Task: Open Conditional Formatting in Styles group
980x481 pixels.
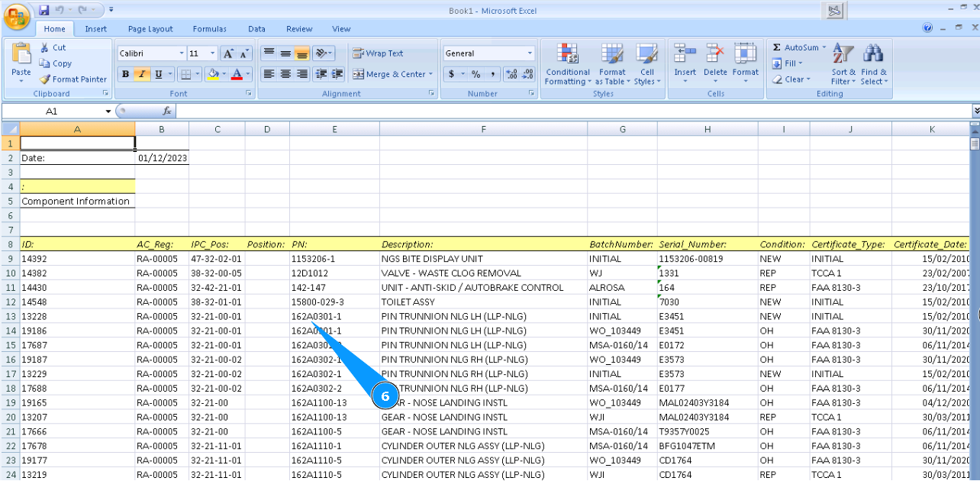Action: click(567, 64)
